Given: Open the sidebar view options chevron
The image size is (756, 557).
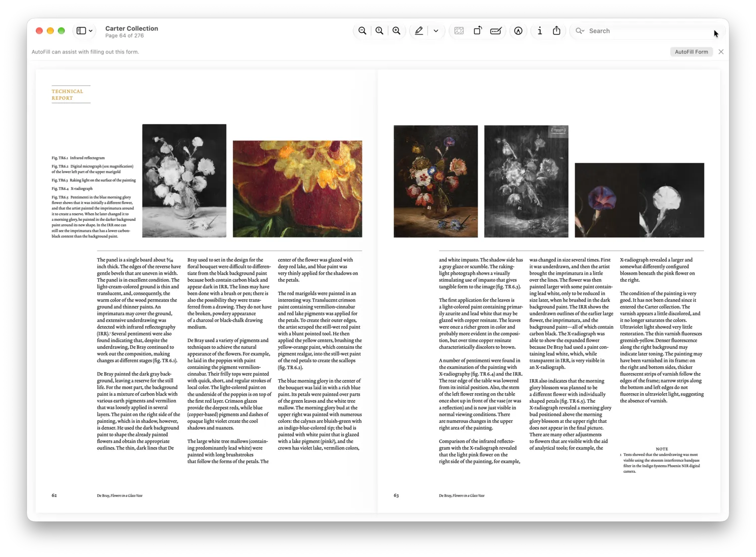Looking at the screenshot, I should click(91, 31).
